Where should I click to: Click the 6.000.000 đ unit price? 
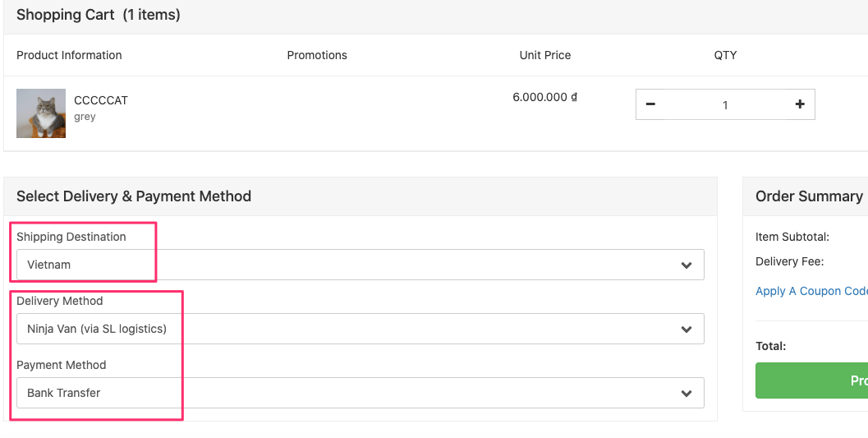545,97
